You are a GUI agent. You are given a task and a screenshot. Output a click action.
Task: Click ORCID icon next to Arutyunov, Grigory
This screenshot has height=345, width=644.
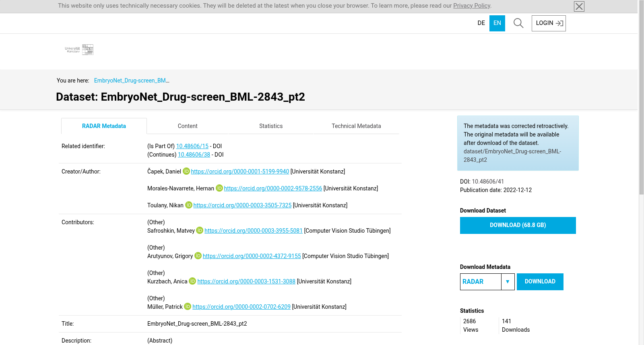pos(198,256)
